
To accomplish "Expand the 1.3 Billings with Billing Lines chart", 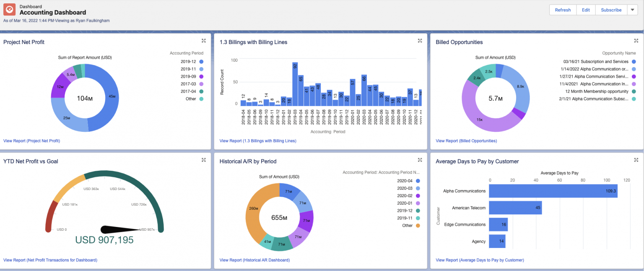I will click(x=420, y=41).
